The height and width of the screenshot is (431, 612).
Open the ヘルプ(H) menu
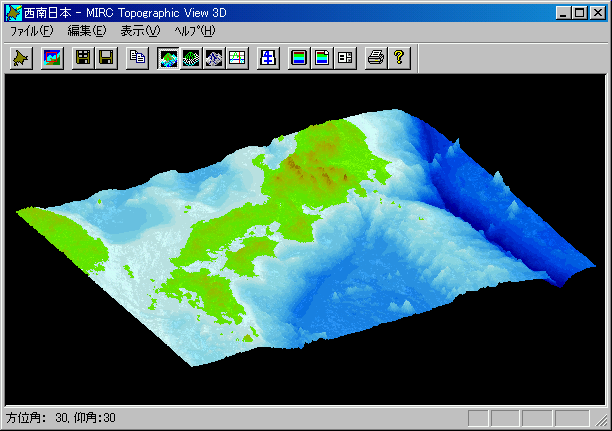coord(194,31)
